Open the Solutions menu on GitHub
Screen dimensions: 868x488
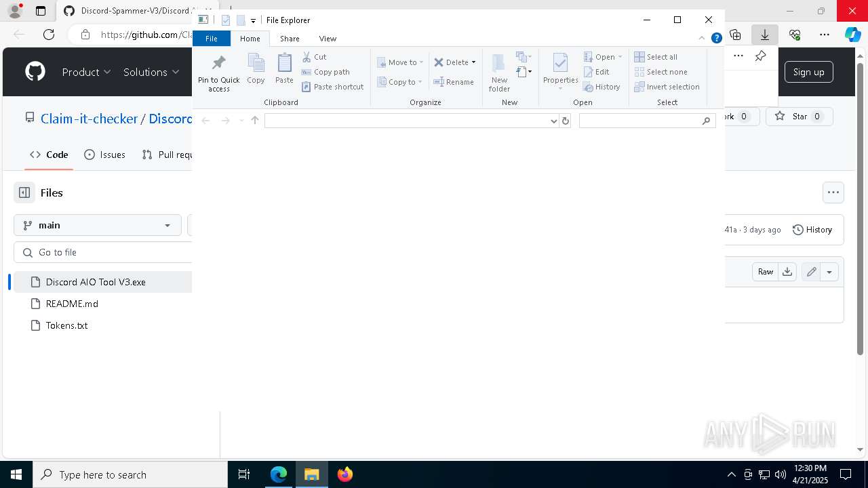pos(151,72)
